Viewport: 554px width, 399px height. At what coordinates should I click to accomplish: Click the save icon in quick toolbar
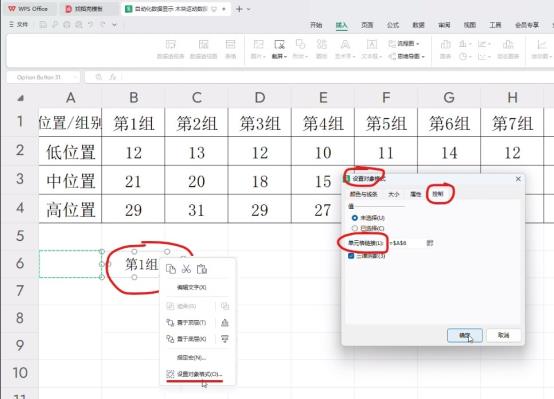pos(43,24)
